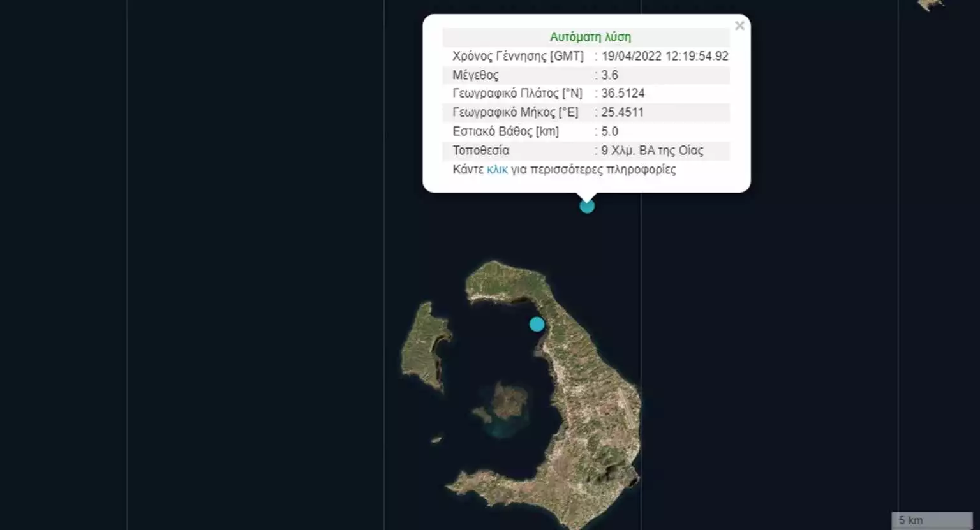Select the longitude value 25.4511
The image size is (980, 530).
coord(622,112)
